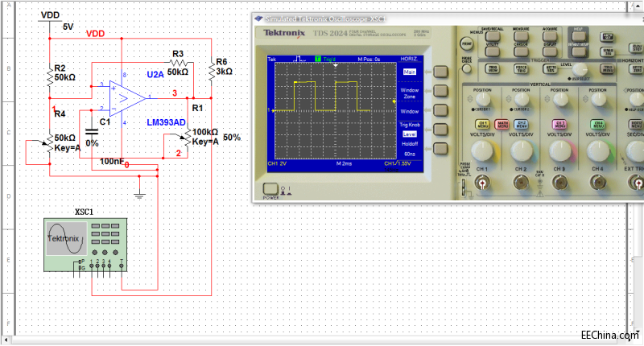Click the side button beside Trig Knob Level
The image size is (644, 346).
(440, 130)
